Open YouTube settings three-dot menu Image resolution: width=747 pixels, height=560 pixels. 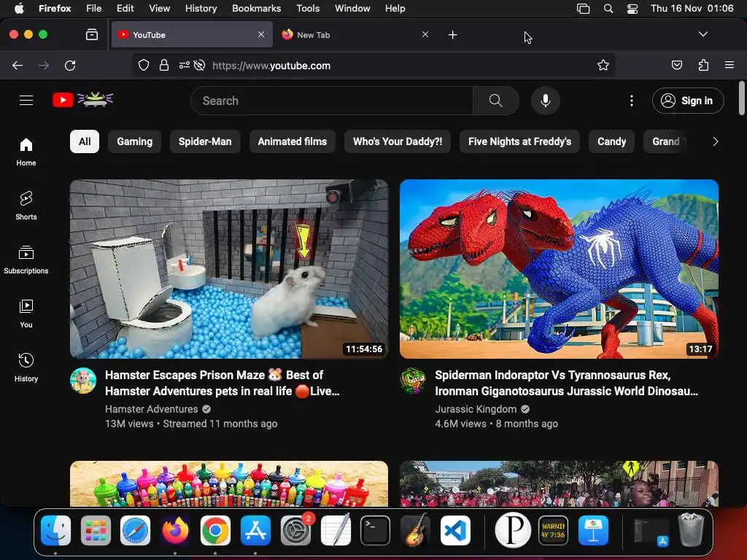(632, 101)
